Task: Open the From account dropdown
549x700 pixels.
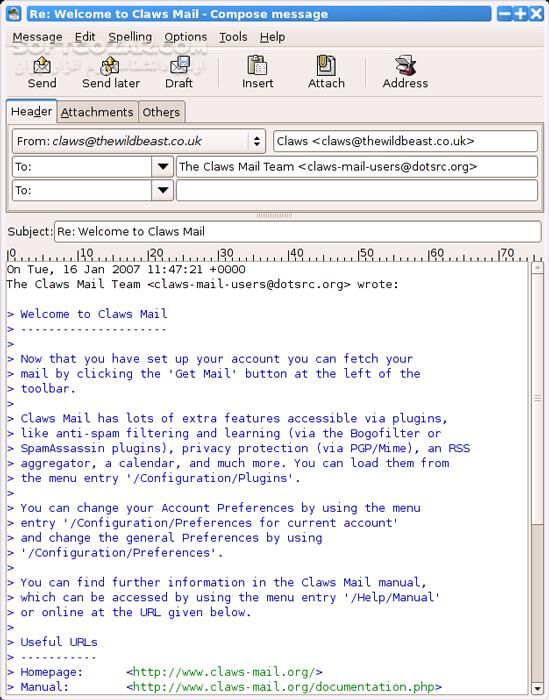Action: 139,141
